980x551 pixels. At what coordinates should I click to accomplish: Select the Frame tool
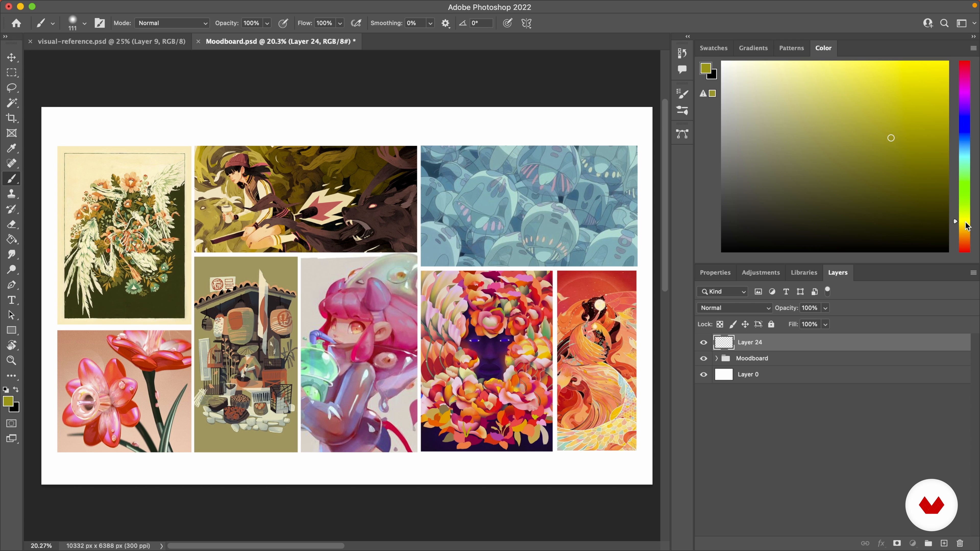(x=12, y=133)
